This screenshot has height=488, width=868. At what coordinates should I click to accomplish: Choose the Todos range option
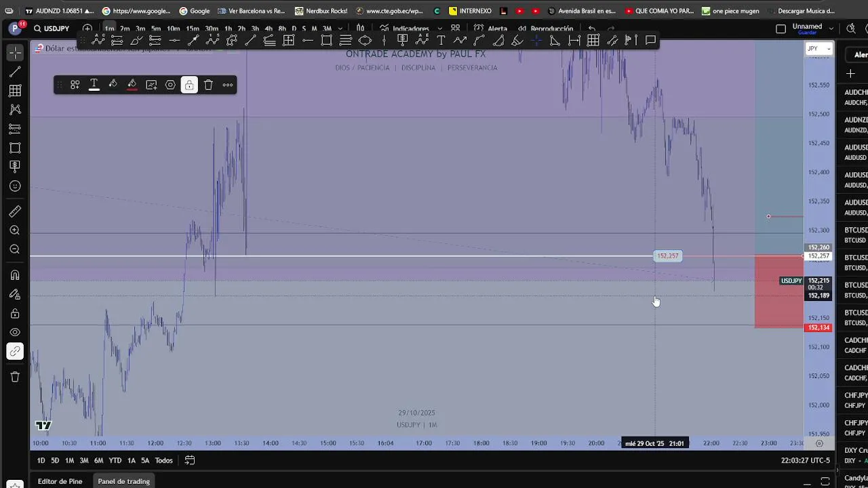click(x=163, y=460)
